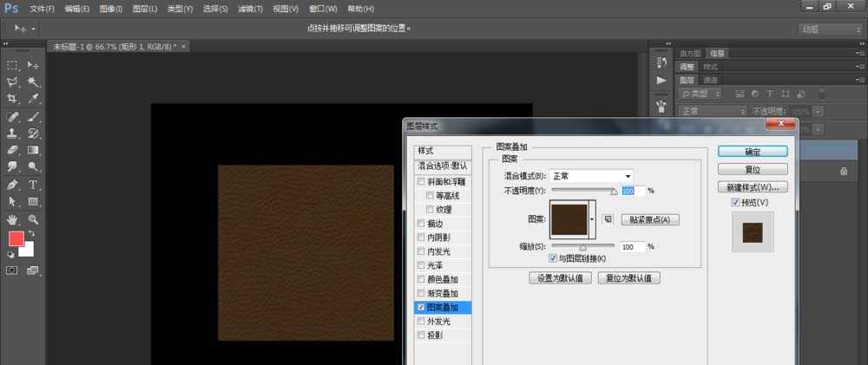Screen dimensions: 868x365
Task: Select the Clone Stamp tool
Action: click(12, 134)
